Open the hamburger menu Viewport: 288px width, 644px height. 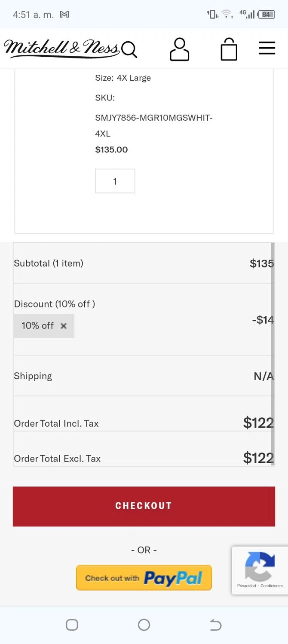pyautogui.click(x=267, y=48)
